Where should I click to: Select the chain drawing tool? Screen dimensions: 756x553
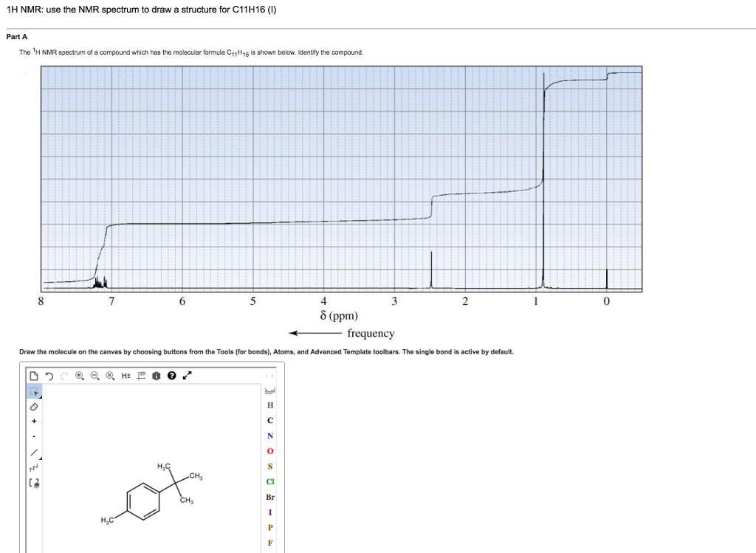click(x=33, y=468)
